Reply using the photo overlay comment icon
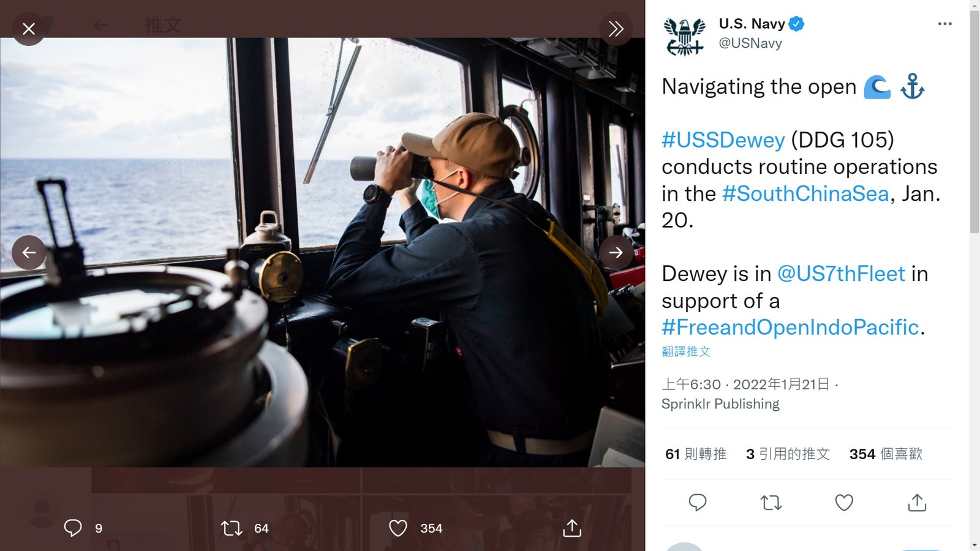The width and height of the screenshot is (980, 551). point(73,528)
